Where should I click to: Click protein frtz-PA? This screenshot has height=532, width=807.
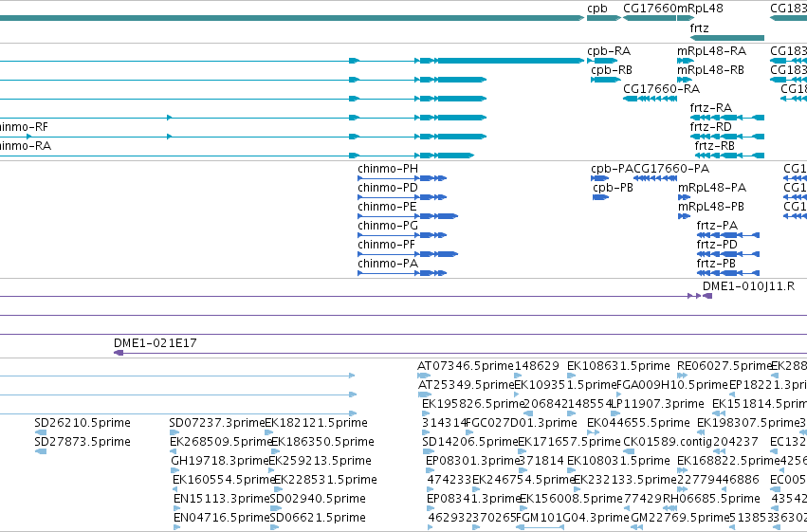click(728, 235)
